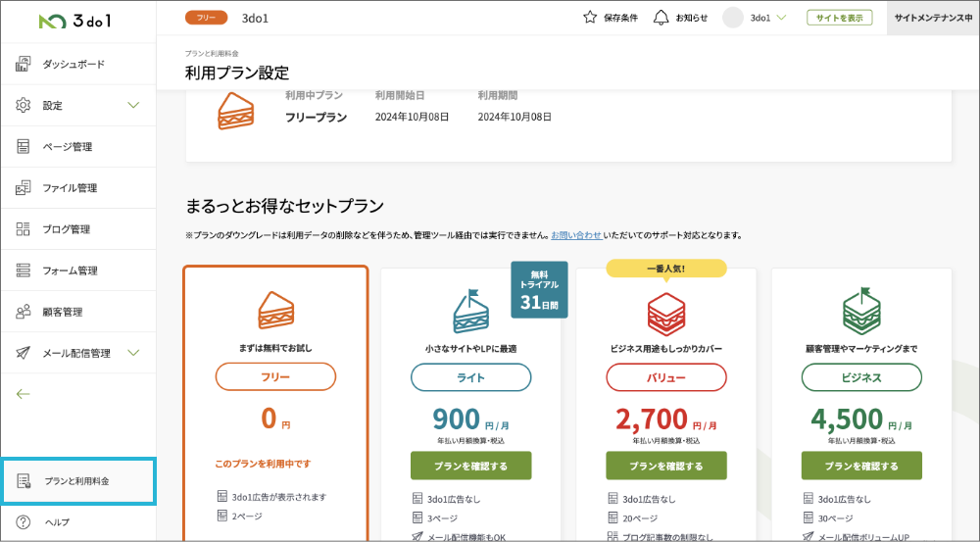980x542 pixels.
Task: Open ダッシュボード menu item
Action: 78,64
